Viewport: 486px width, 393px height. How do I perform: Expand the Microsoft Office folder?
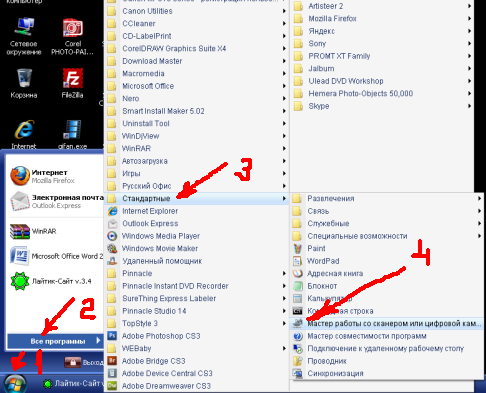coord(197,86)
